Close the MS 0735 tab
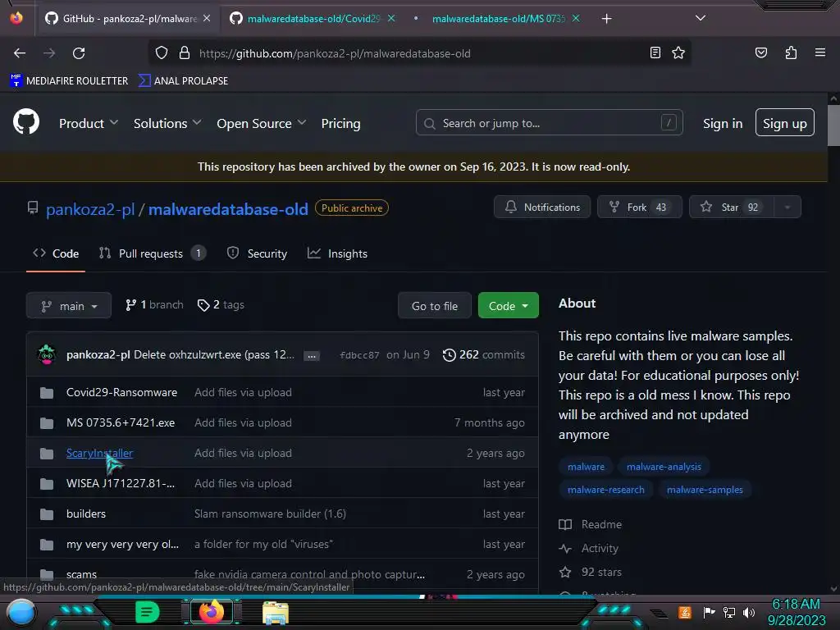Screen dimensions: 840x630 point(576,18)
